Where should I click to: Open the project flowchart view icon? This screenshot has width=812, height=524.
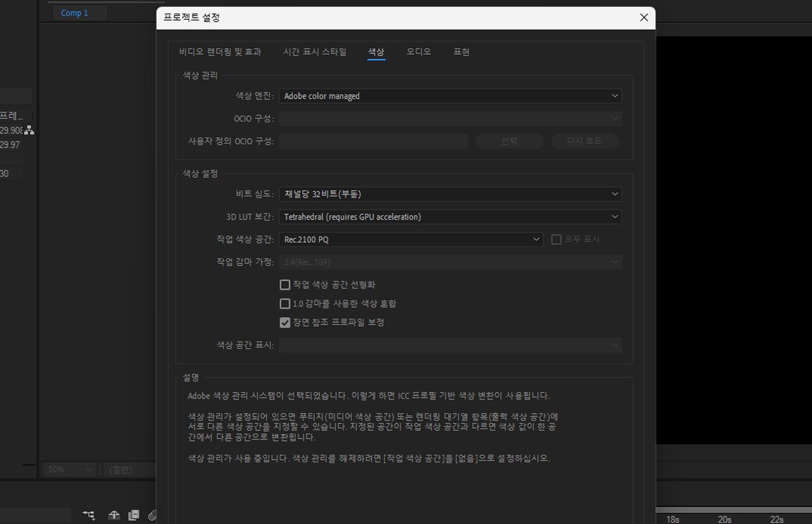(88, 514)
